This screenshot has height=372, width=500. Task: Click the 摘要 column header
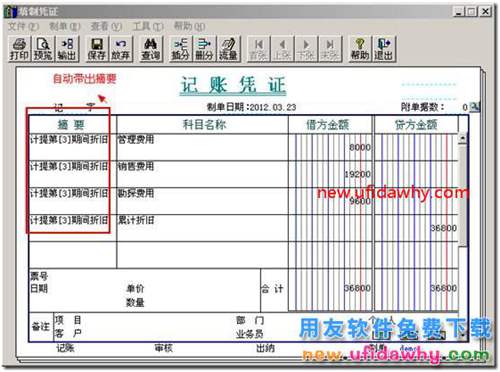[73, 125]
